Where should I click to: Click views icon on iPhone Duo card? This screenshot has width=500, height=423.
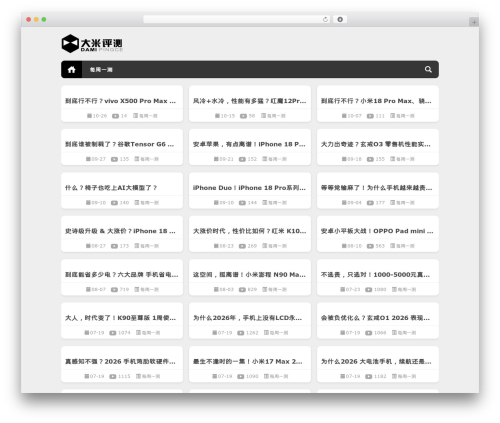coord(242,203)
